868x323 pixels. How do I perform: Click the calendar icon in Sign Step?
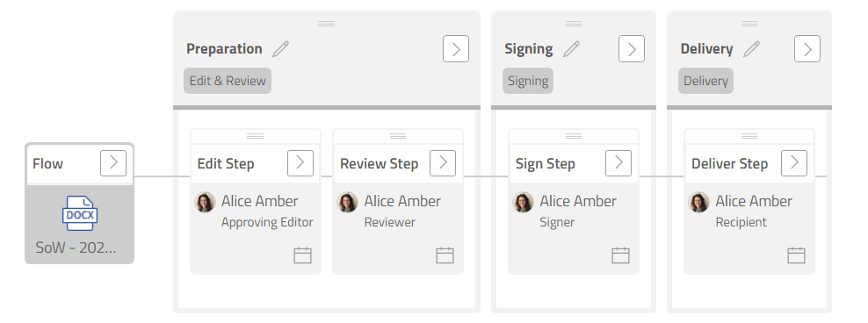click(620, 255)
